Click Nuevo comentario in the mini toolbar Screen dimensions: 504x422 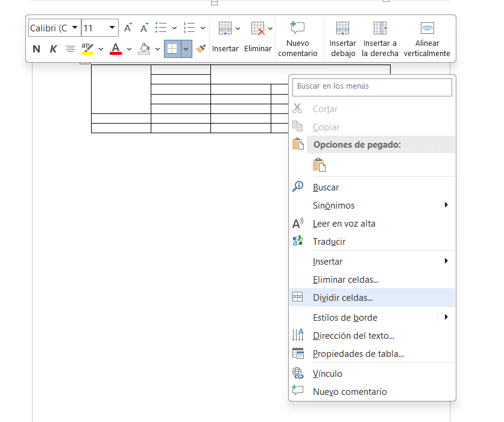[297, 40]
